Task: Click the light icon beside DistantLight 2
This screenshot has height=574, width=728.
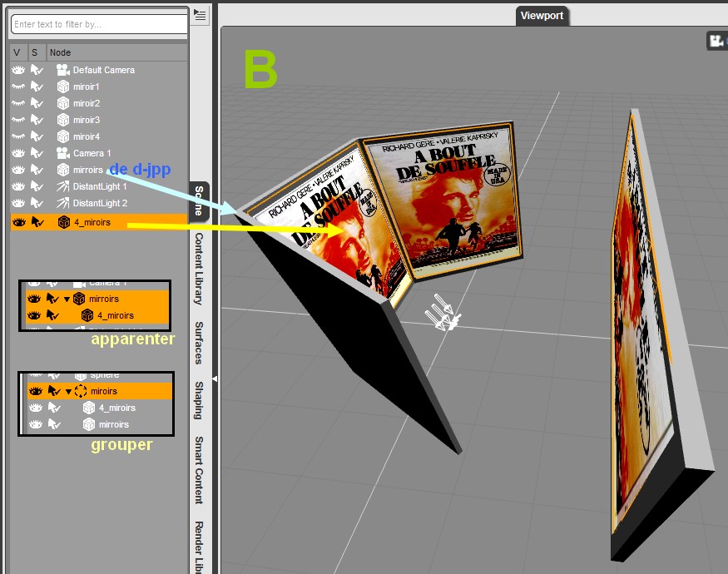Action: [62, 203]
